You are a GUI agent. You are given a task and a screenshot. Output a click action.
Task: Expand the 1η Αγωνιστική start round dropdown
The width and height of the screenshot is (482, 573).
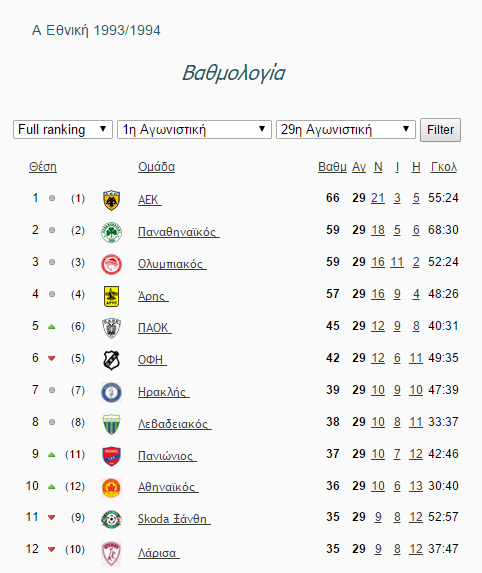[x=194, y=129]
